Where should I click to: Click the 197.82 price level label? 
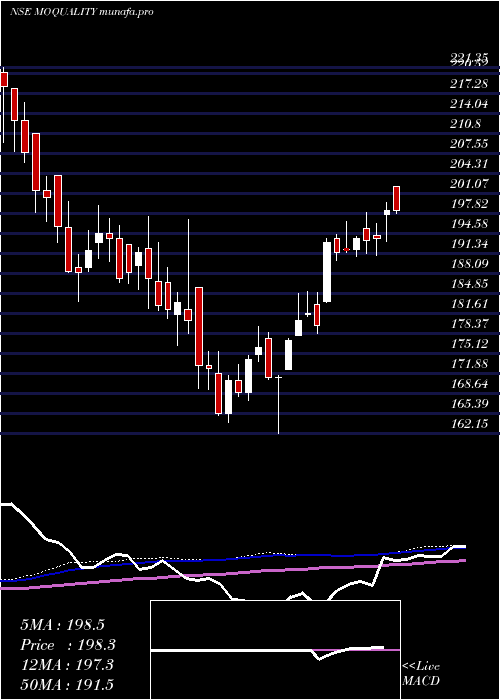[469, 204]
